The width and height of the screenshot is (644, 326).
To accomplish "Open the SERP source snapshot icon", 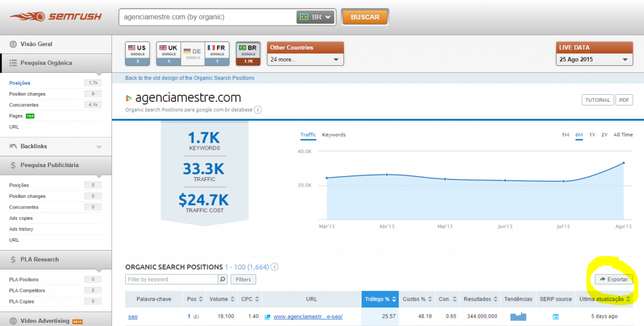I will tap(555, 317).
